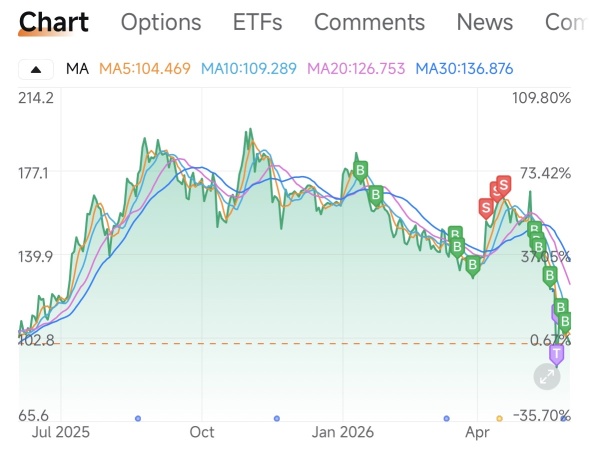Screen dimensions: 589x461
Task: Click the B marker at the March low
Action: [473, 266]
